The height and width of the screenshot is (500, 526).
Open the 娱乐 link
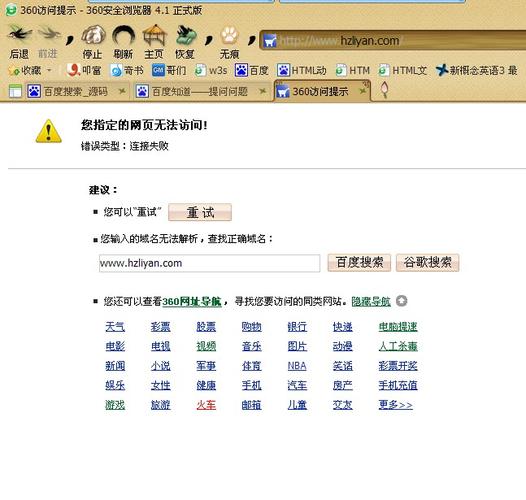point(115,385)
